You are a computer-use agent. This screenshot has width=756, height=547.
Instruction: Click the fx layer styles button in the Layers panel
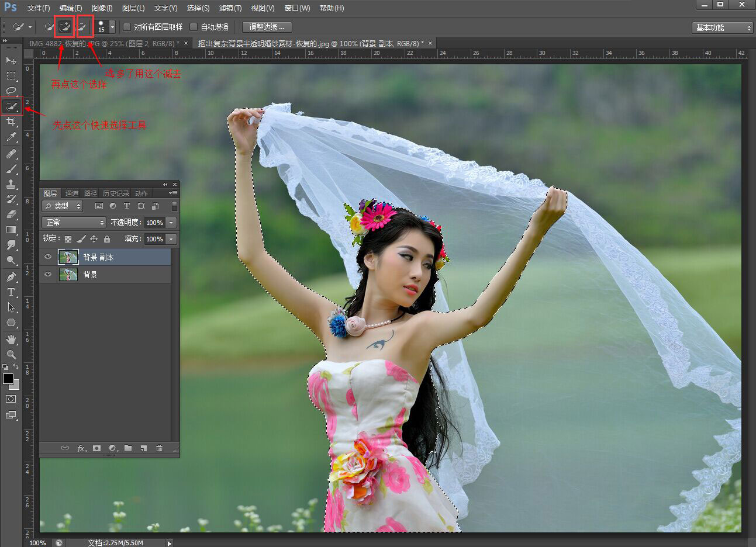[x=81, y=448]
